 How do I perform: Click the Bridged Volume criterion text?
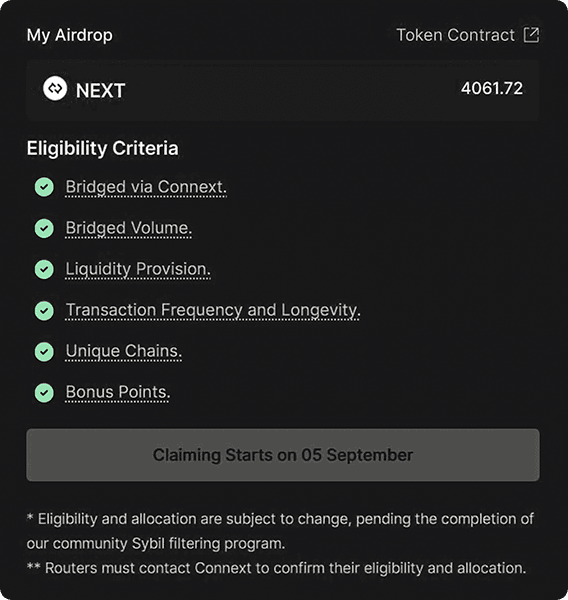coord(129,228)
